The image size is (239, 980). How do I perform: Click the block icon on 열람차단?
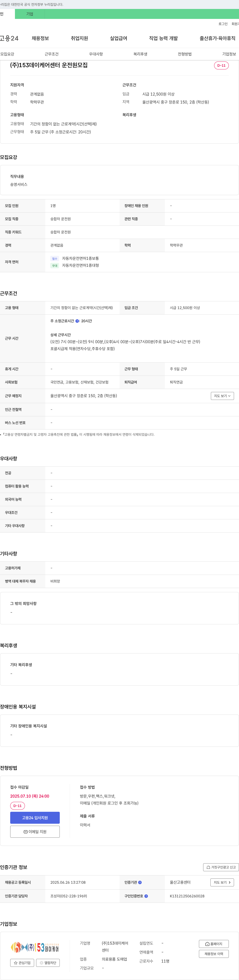(42, 963)
